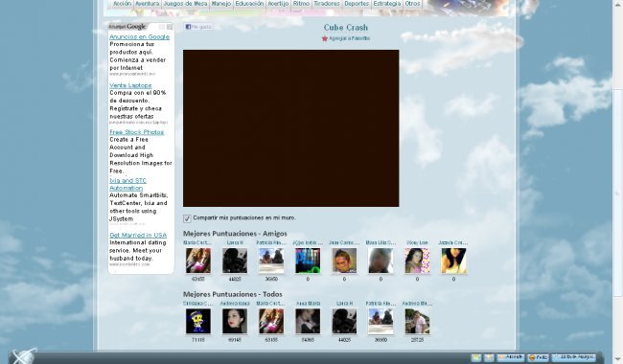Open the Acción games category tab
Viewport: 623px width, 364px height.
(x=121, y=4)
